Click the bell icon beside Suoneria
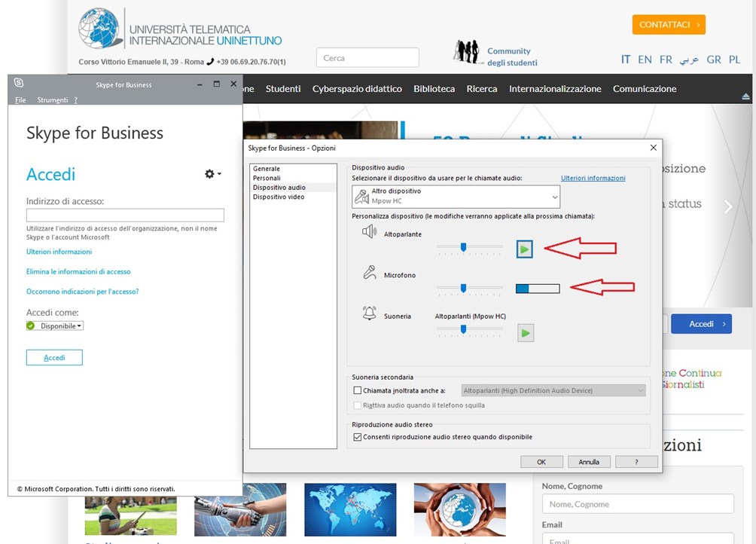 click(x=369, y=314)
